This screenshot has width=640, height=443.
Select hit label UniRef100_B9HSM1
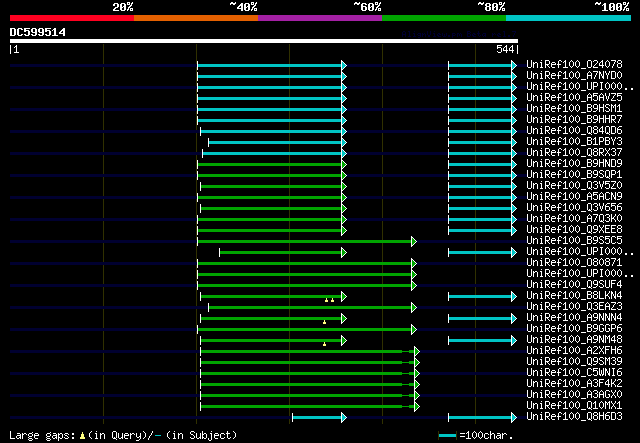click(574, 108)
